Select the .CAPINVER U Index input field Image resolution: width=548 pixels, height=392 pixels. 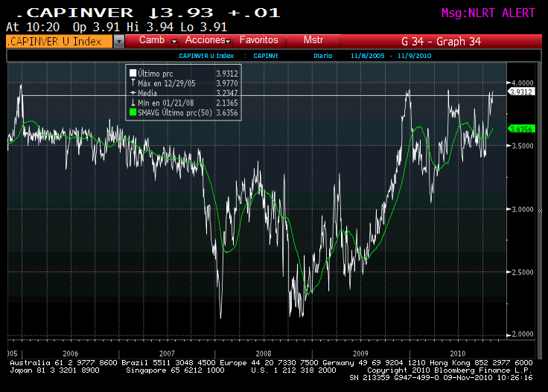pyautogui.click(x=60, y=42)
